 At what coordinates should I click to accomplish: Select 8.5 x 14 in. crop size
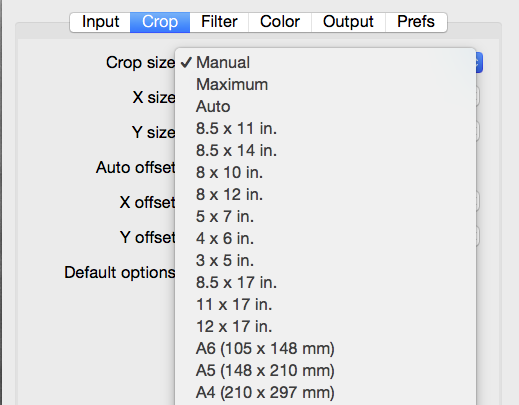click(325, 150)
